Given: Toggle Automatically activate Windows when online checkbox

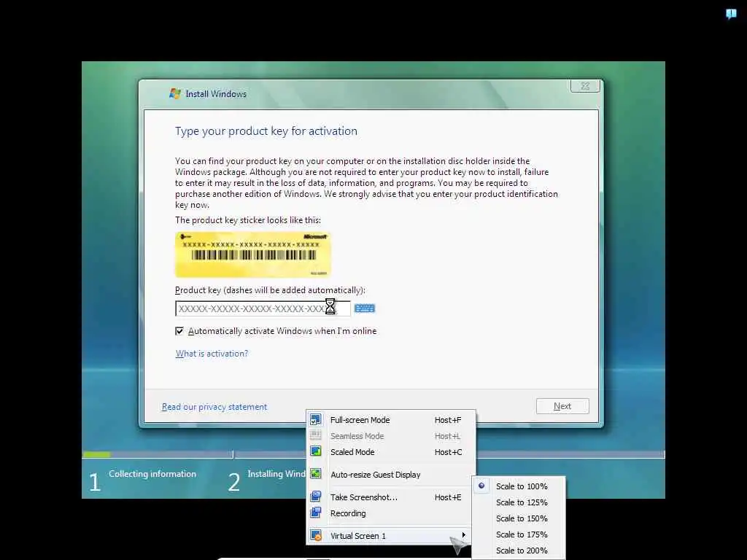Looking at the screenshot, I should click(179, 331).
